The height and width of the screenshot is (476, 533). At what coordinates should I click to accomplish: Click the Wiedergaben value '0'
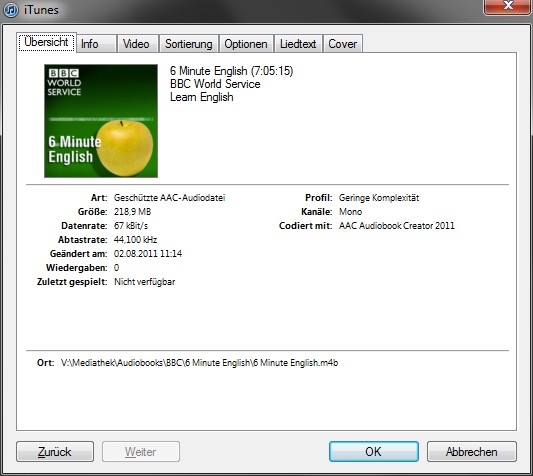(117, 268)
